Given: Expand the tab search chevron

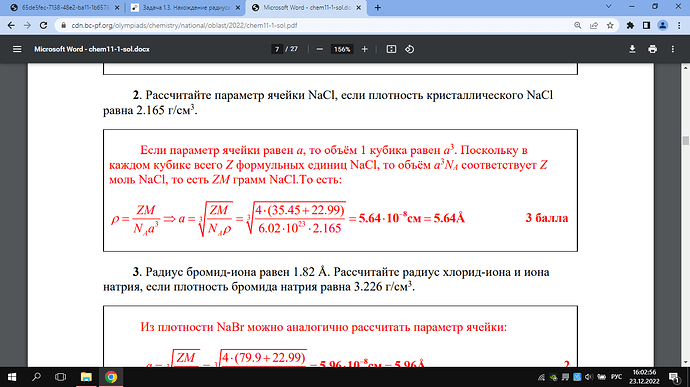Looking at the screenshot, I should [x=609, y=7].
